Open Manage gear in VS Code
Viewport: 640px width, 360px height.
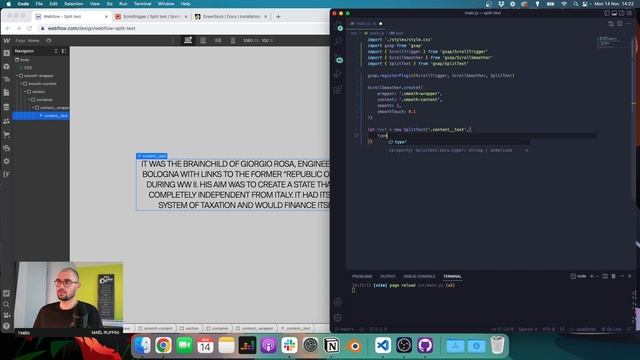[x=338, y=318]
